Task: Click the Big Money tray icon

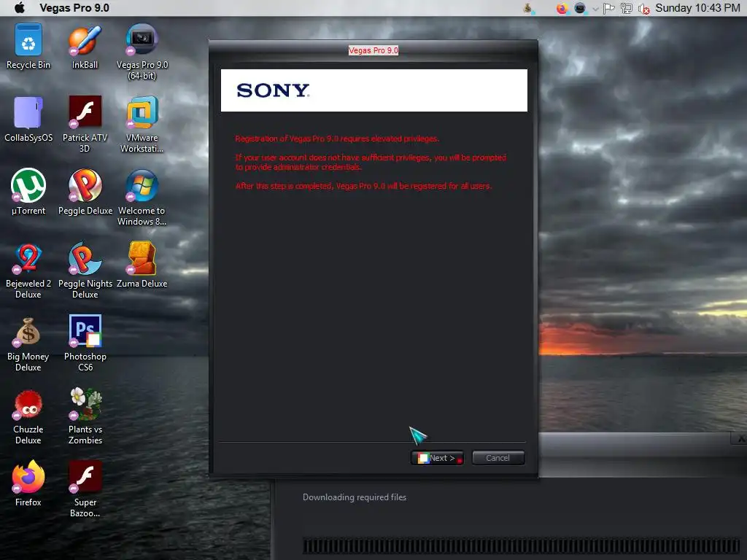Action: click(x=528, y=8)
